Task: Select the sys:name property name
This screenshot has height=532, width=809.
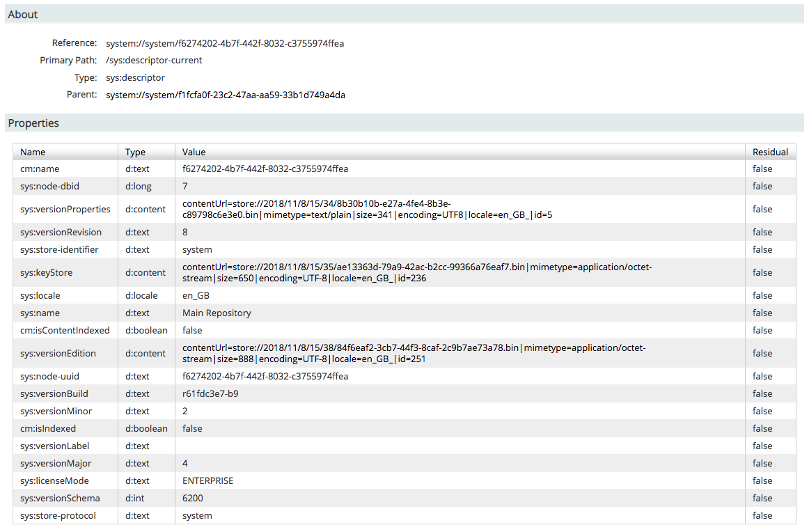Action: [x=40, y=313]
